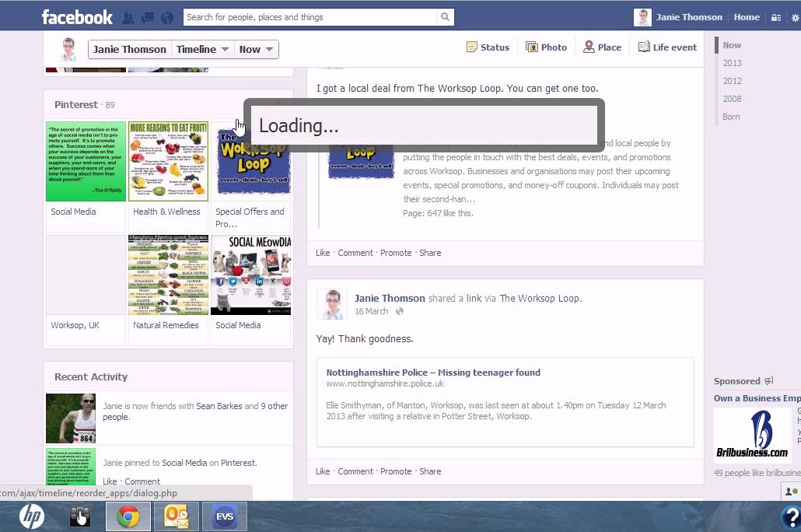Open messages icon in header
Image resolution: width=801 pixels, height=532 pixels.
point(148,18)
